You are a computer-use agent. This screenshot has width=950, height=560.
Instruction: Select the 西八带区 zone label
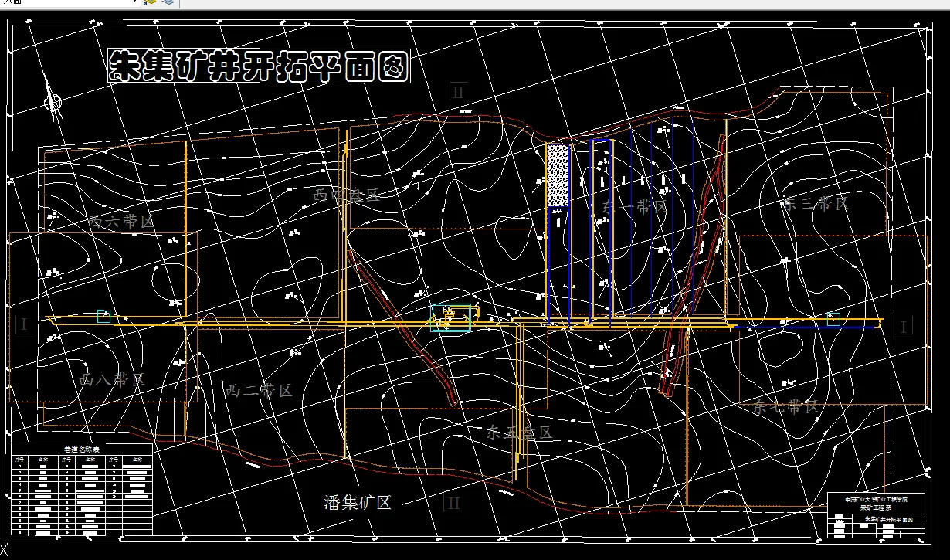pyautogui.click(x=113, y=380)
